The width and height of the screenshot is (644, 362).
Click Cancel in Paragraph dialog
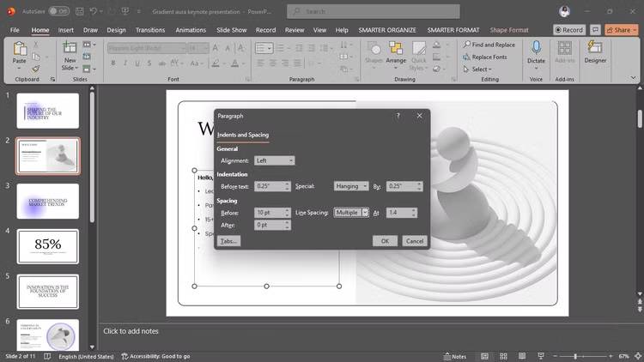coord(415,241)
